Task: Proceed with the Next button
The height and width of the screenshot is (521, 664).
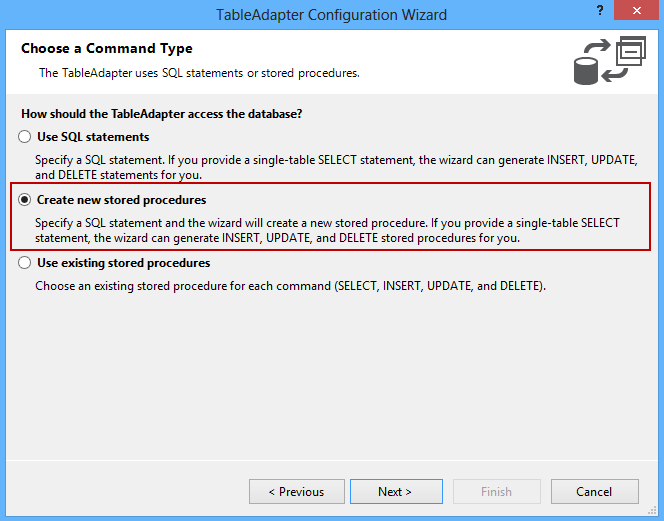Action: click(395, 491)
